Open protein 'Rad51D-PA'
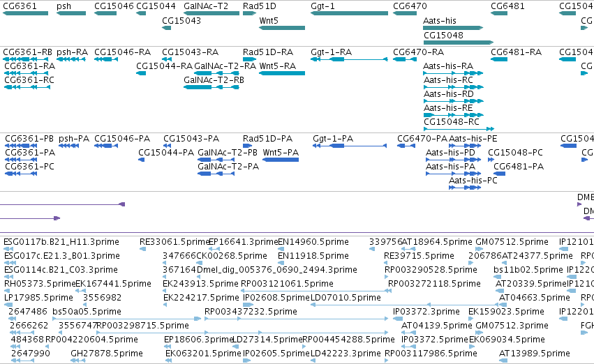Screen dimensions: 594x364 (267, 139)
